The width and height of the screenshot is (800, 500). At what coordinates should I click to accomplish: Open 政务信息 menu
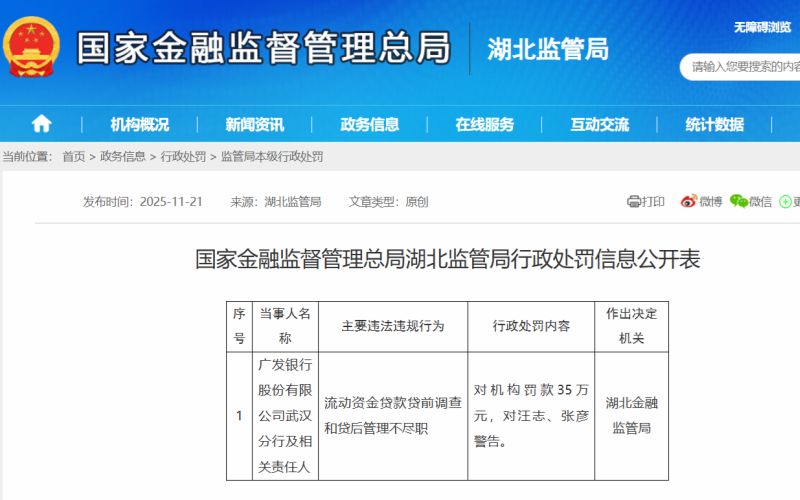point(369,124)
